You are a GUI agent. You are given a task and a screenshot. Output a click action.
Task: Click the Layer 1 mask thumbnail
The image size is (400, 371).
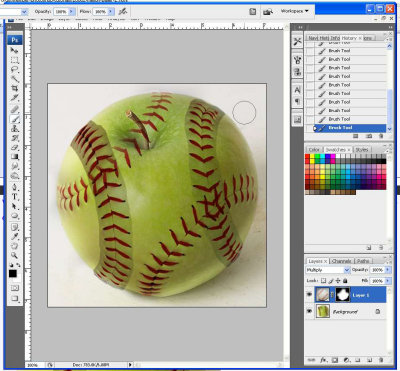click(x=342, y=295)
